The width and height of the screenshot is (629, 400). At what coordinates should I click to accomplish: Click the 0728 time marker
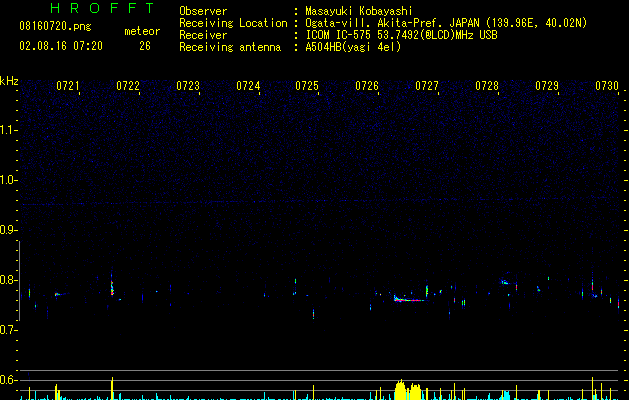coord(487,86)
